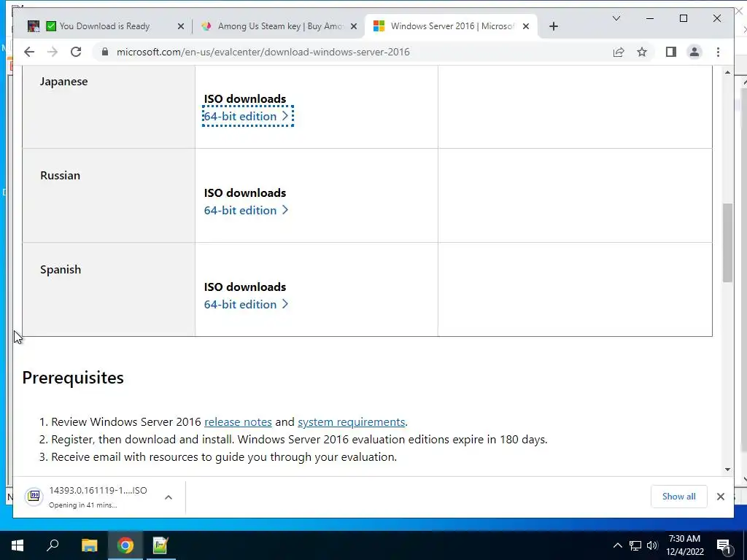Click the Spanish language row label
The height and width of the screenshot is (560, 747).
pyautogui.click(x=61, y=270)
